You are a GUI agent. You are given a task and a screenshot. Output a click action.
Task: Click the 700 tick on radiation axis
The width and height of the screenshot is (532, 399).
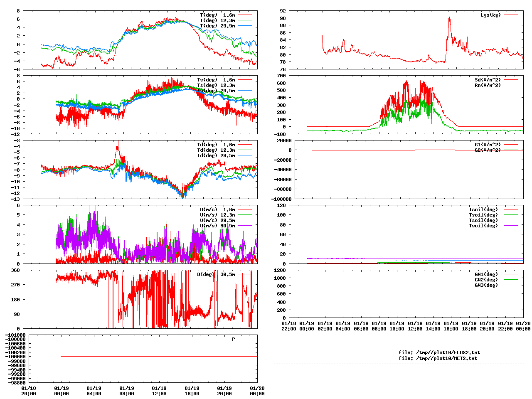click(281, 76)
